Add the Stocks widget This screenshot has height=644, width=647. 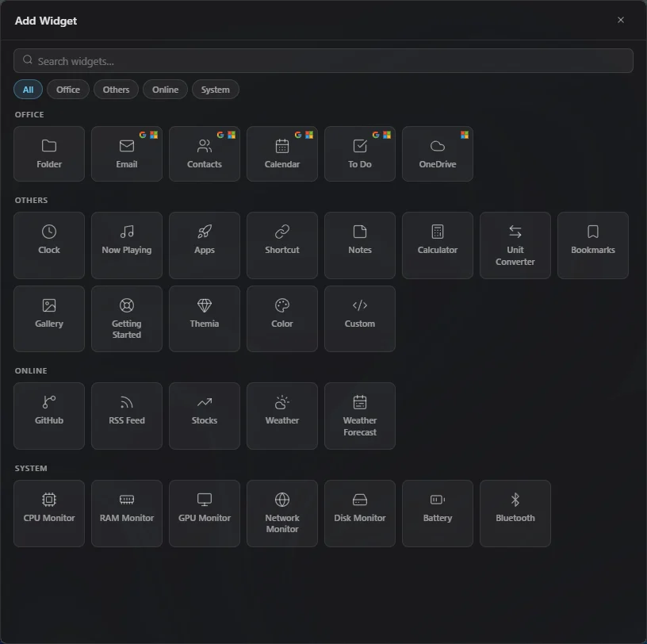click(x=205, y=416)
